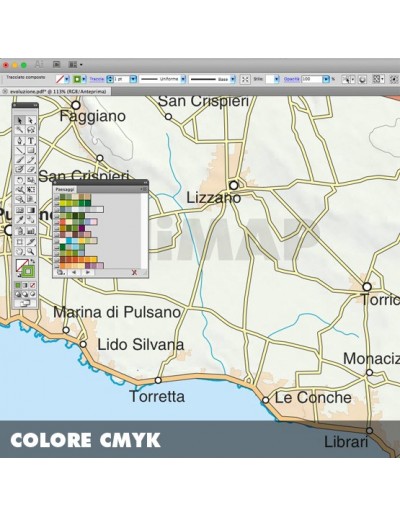Select the Line Segment tool

click(20, 150)
